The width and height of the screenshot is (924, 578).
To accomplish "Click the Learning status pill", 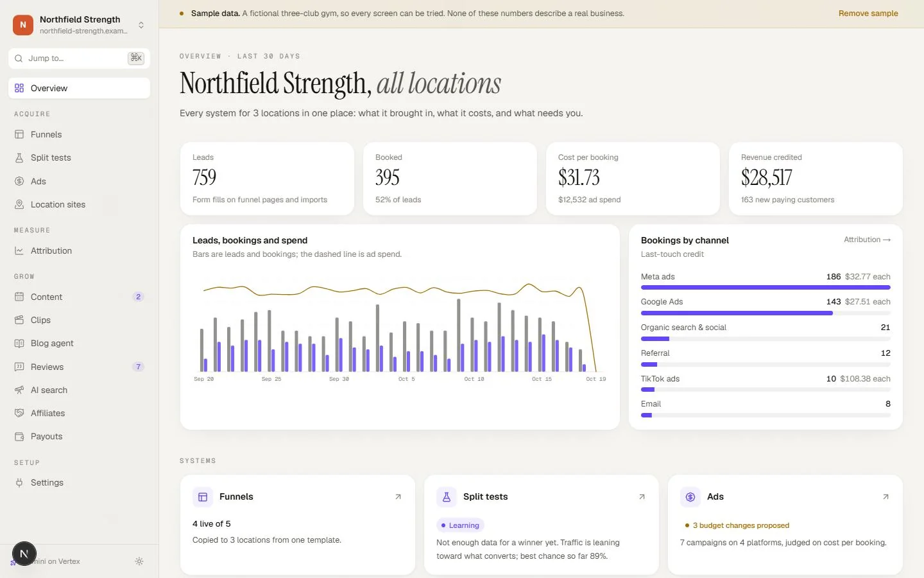I will (x=460, y=525).
